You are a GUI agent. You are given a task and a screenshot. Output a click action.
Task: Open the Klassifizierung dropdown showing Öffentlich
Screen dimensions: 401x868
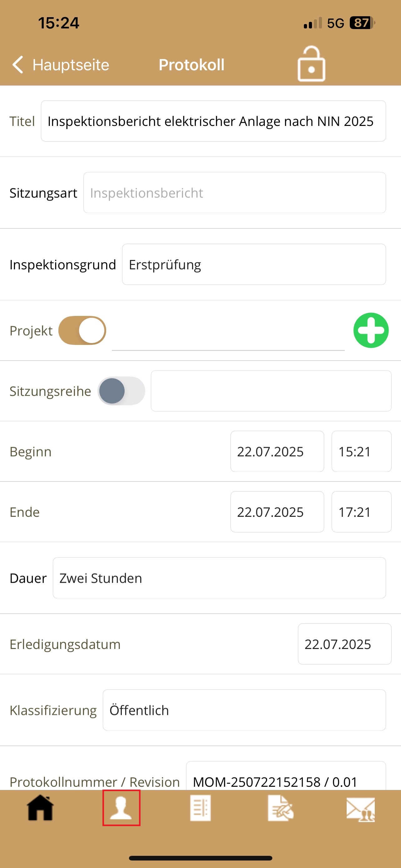[x=244, y=710]
